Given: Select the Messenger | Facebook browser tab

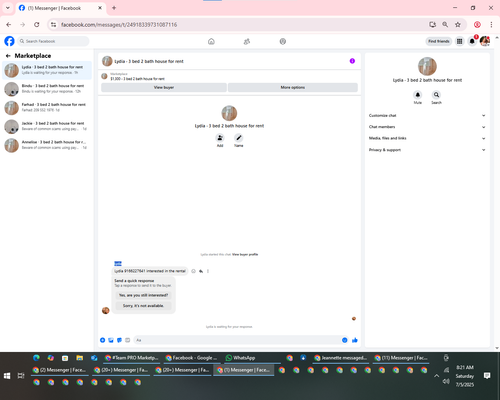Looking at the screenshot, I should tap(60, 8).
